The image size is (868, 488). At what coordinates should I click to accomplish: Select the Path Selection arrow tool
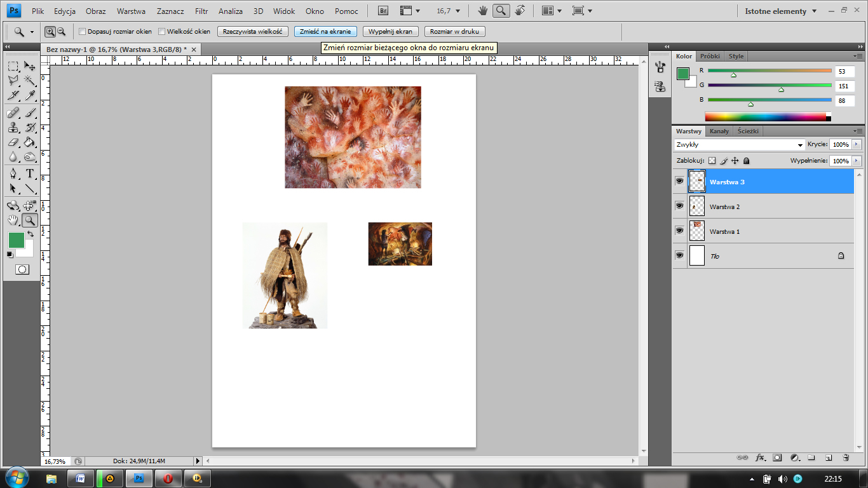click(13, 188)
